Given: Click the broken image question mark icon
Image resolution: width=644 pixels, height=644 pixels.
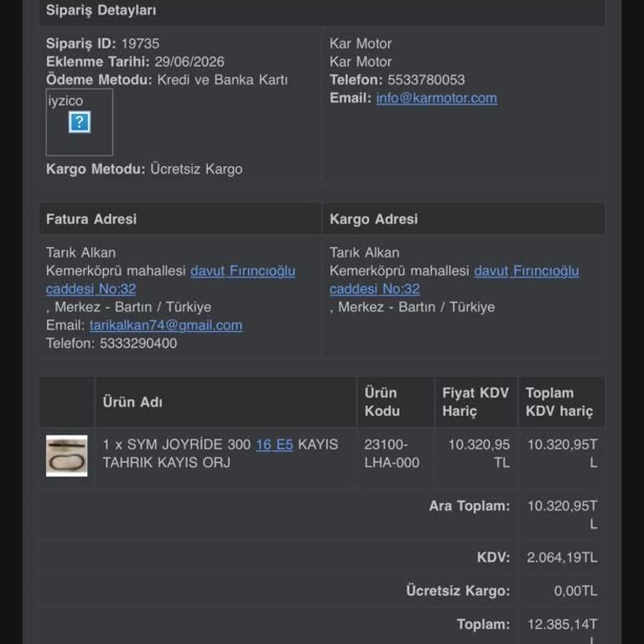Looking at the screenshot, I should point(80,122).
